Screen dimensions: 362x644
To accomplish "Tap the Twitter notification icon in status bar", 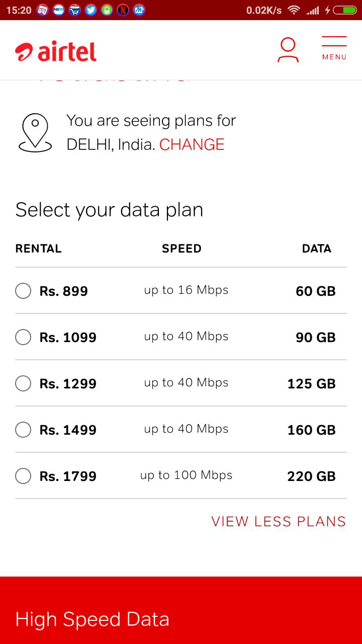I will [x=90, y=10].
